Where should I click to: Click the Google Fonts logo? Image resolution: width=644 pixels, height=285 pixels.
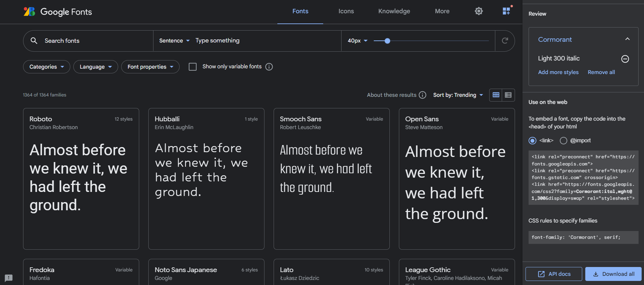point(58,12)
